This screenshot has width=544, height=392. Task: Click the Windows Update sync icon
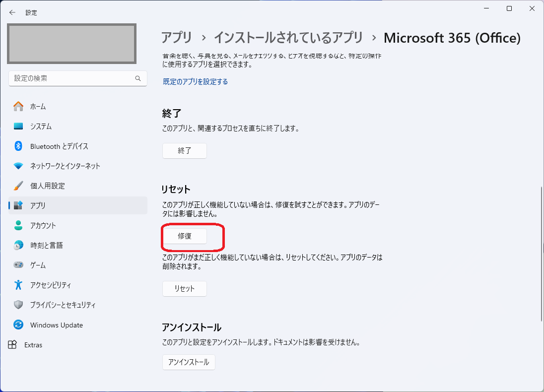(x=18, y=325)
